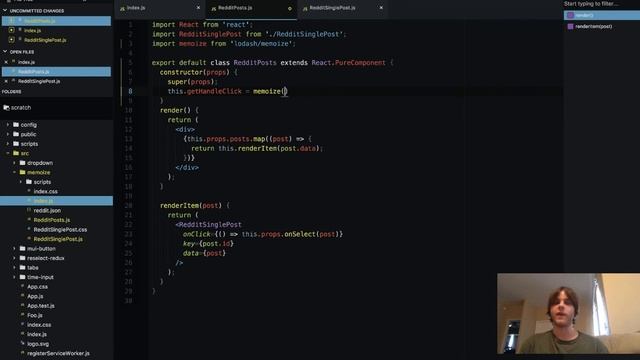This screenshot has height=360, width=640.
Task: Collapse the Uncommitted Changes section
Action: tap(5, 11)
